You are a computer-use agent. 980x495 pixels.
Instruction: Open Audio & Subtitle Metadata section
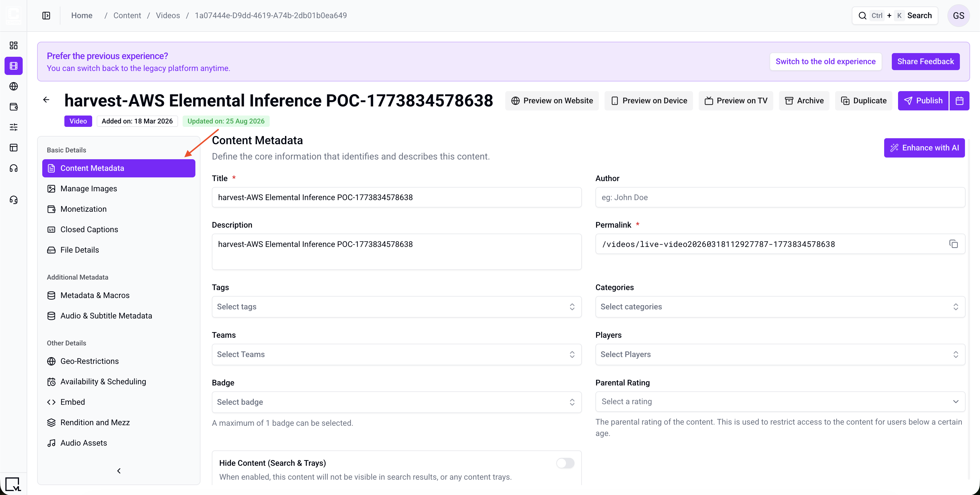(119, 316)
